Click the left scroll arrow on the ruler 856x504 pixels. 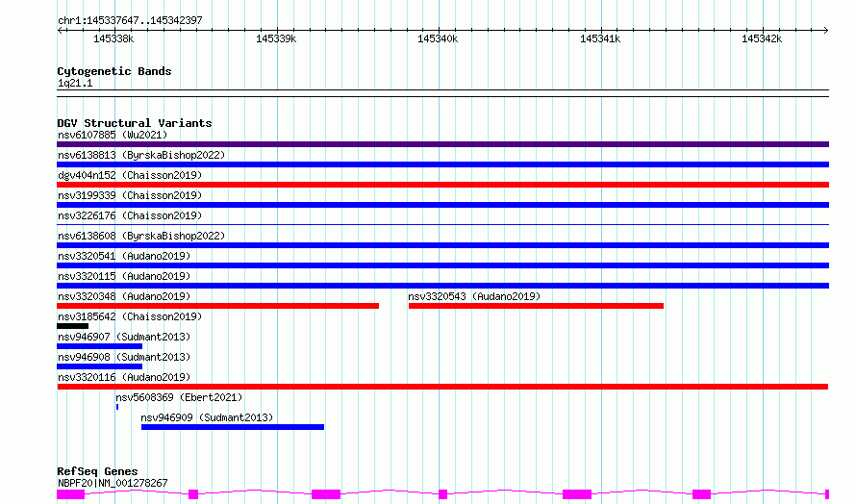(x=60, y=31)
